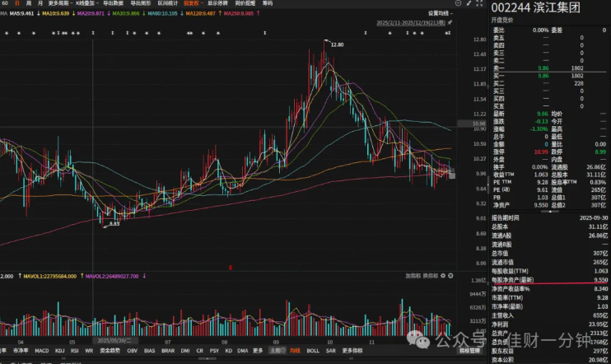Screen dimensions: 611x364
Task: Select the KDJ indicator tab
Action: [59, 350]
